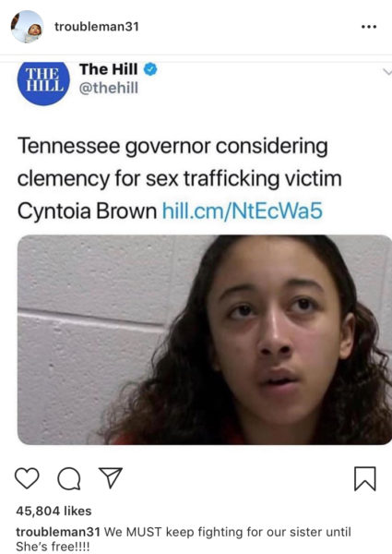The image size is (392, 554).
Task: Click the 'She's free!!!!' caption line
Action: tap(53, 547)
